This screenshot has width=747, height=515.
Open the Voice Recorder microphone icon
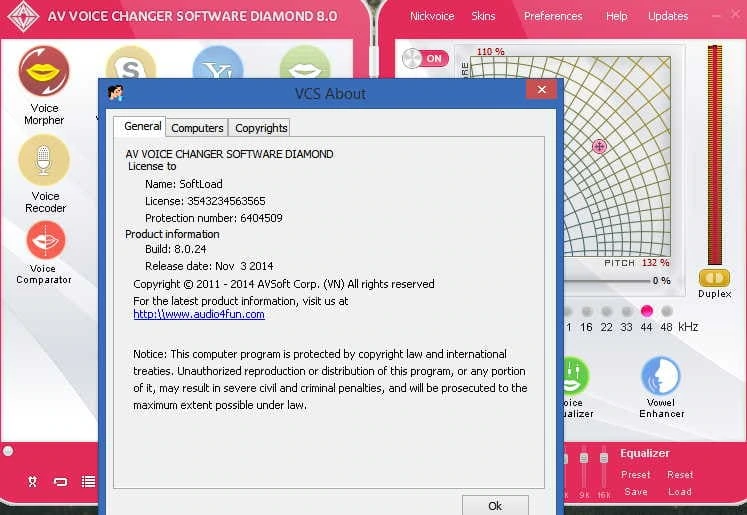click(x=44, y=160)
